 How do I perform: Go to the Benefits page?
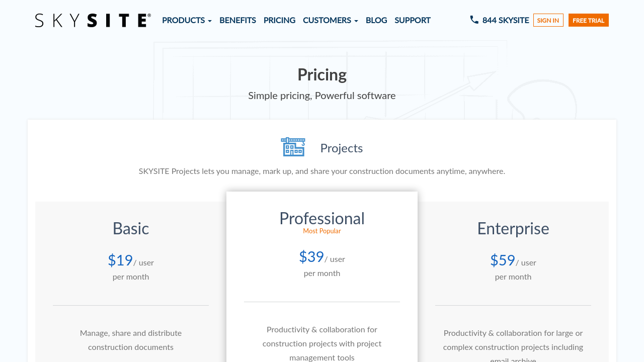237,20
